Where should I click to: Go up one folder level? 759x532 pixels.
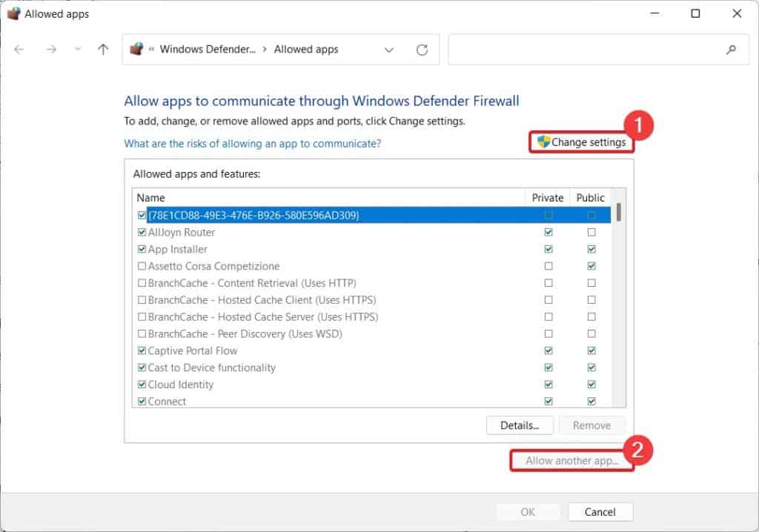(x=103, y=50)
